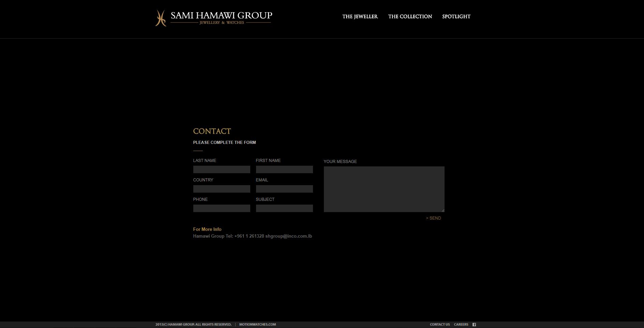Click the FIRST NAME input field
644x328 pixels.
pos(284,169)
